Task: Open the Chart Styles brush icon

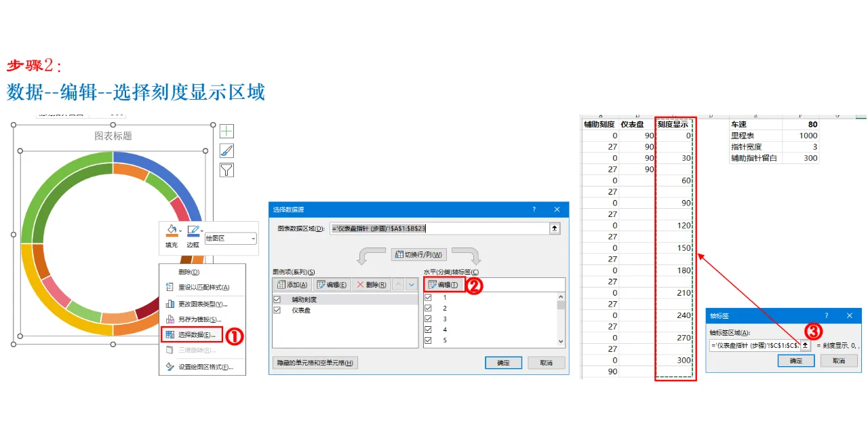Action: pos(226,151)
